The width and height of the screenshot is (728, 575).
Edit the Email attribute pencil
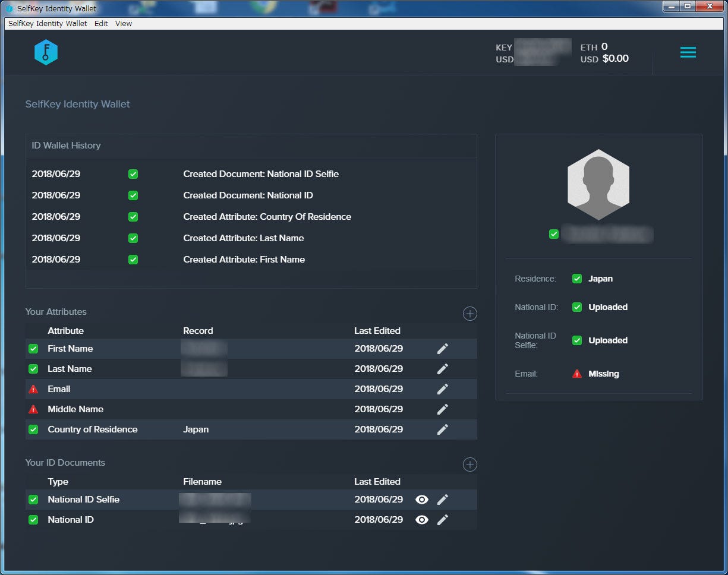pos(443,389)
